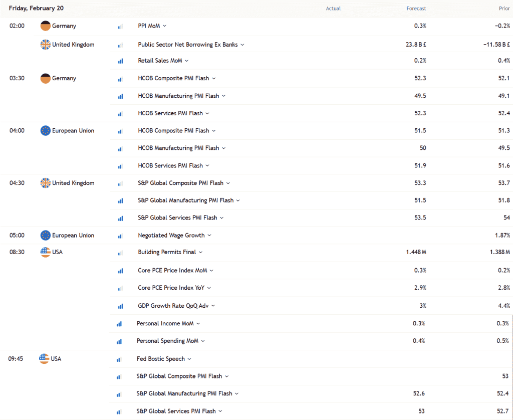Click the Germany flag in the 02:00 row
The image size is (513, 420).
(x=46, y=26)
